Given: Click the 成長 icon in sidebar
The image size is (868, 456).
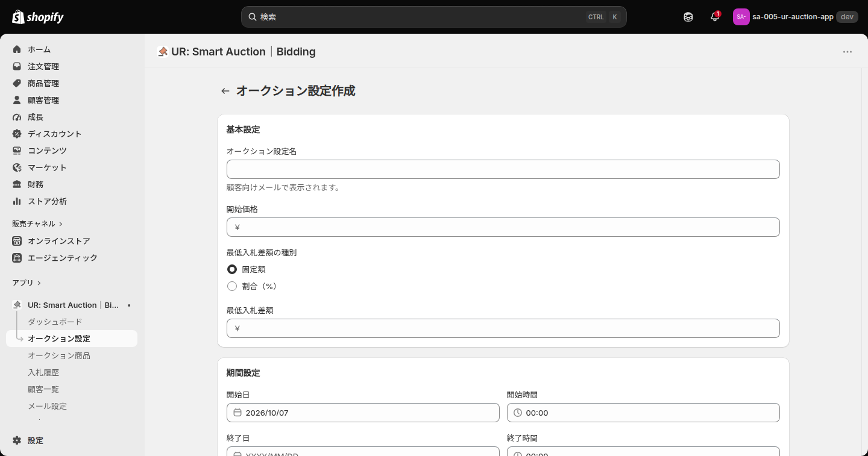Looking at the screenshot, I should (17, 117).
